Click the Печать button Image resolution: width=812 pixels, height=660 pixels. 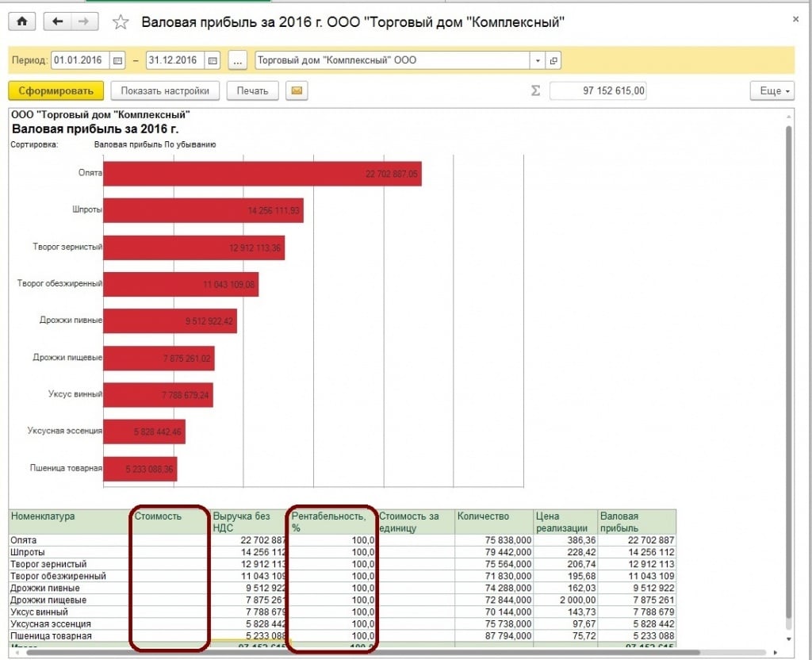click(x=253, y=91)
